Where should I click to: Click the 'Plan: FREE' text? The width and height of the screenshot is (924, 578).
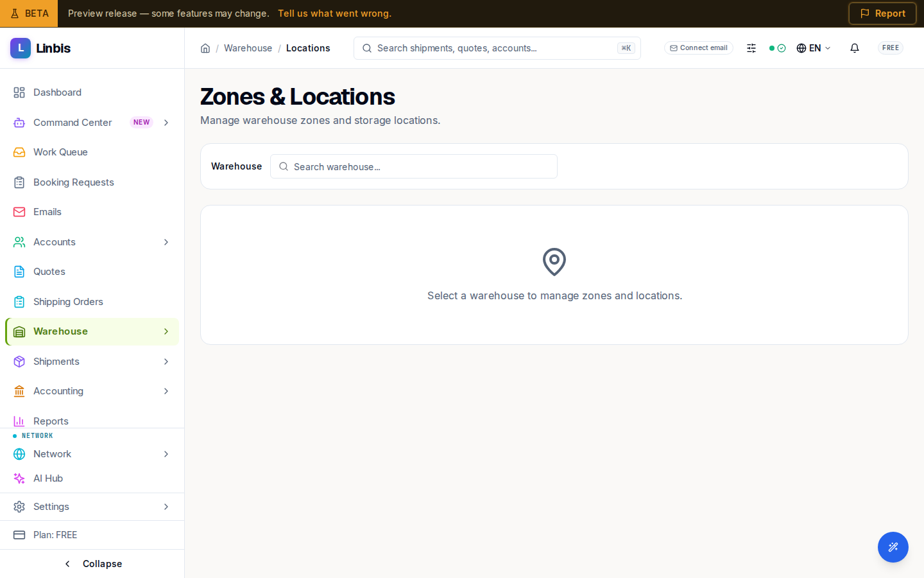pyautogui.click(x=55, y=535)
